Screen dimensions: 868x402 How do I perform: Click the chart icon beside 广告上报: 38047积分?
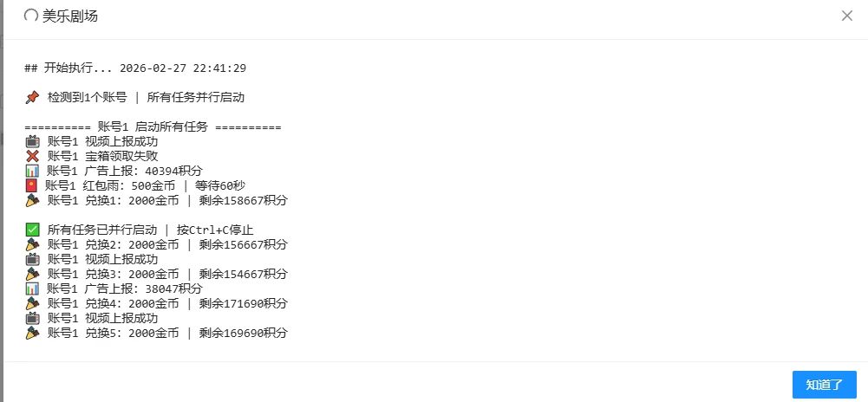click(32, 289)
